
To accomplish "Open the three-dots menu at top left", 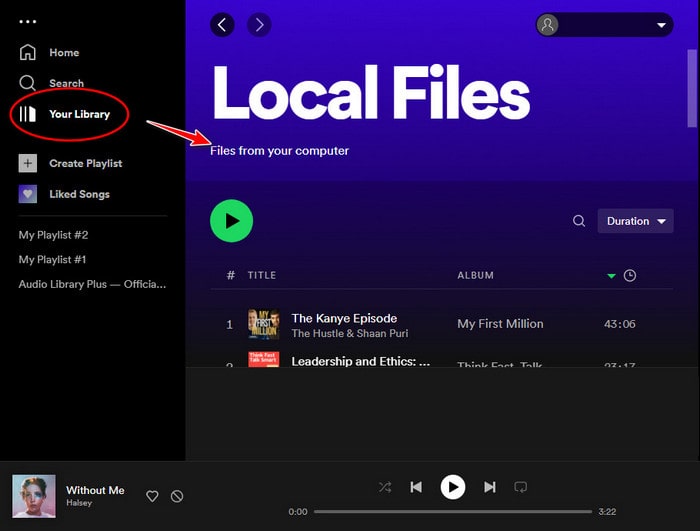I will 27,21.
